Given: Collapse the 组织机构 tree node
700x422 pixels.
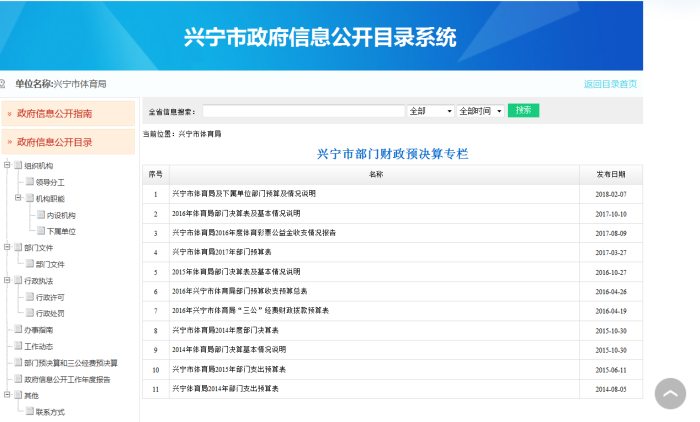Looking at the screenshot, I should pos(7,165).
